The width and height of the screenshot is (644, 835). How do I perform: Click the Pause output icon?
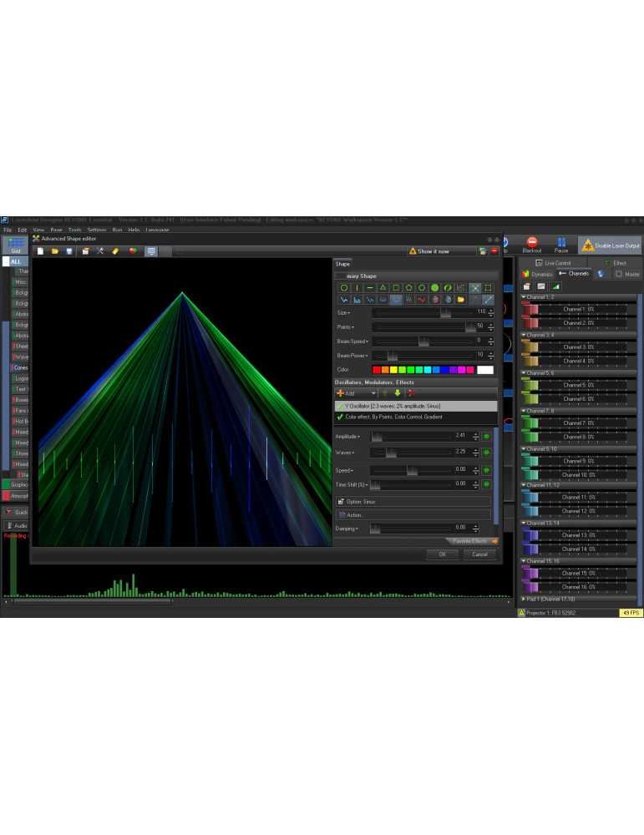click(561, 243)
